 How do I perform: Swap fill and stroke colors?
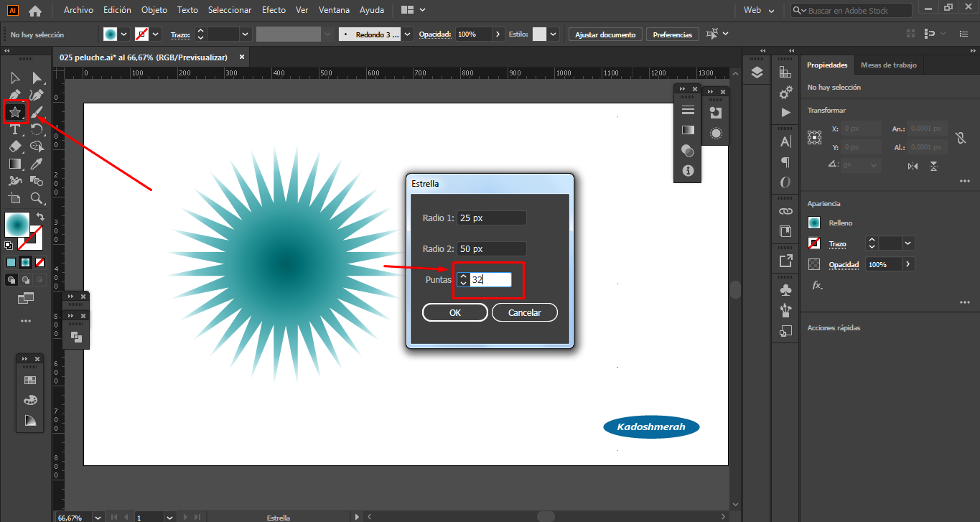[x=41, y=216]
